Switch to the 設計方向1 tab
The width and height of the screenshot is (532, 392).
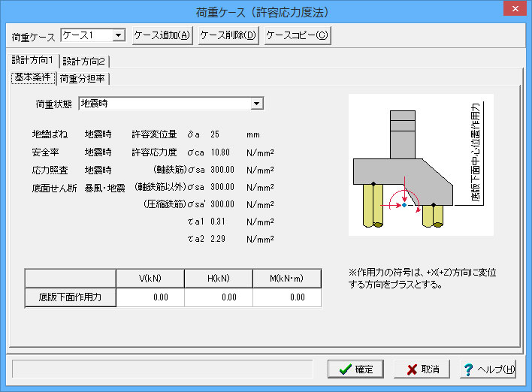(x=32, y=60)
